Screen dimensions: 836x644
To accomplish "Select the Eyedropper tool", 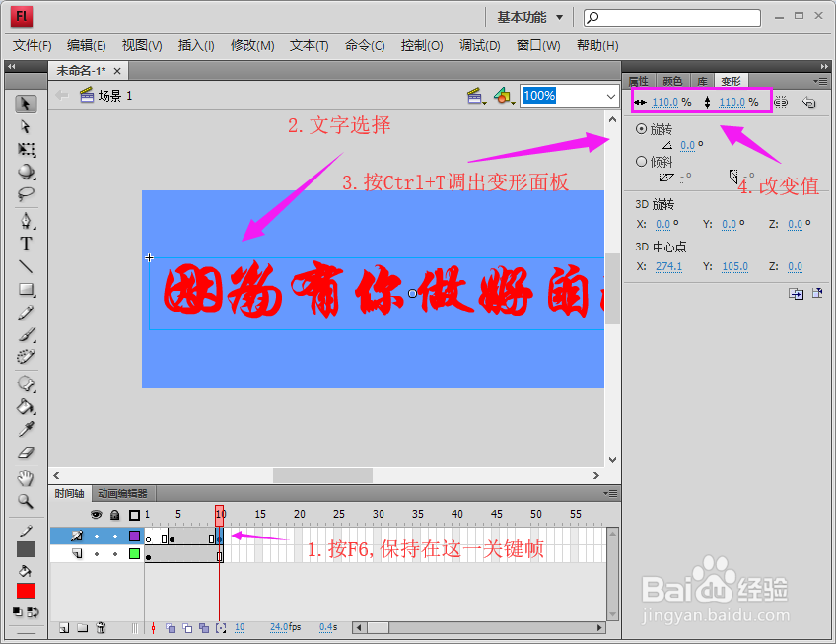I will tap(26, 429).
